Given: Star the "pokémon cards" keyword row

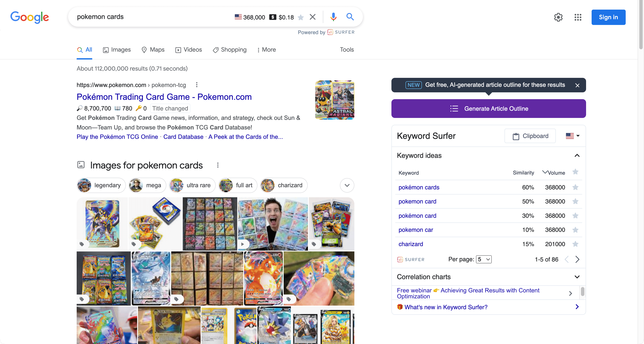Looking at the screenshot, I should coord(575,187).
